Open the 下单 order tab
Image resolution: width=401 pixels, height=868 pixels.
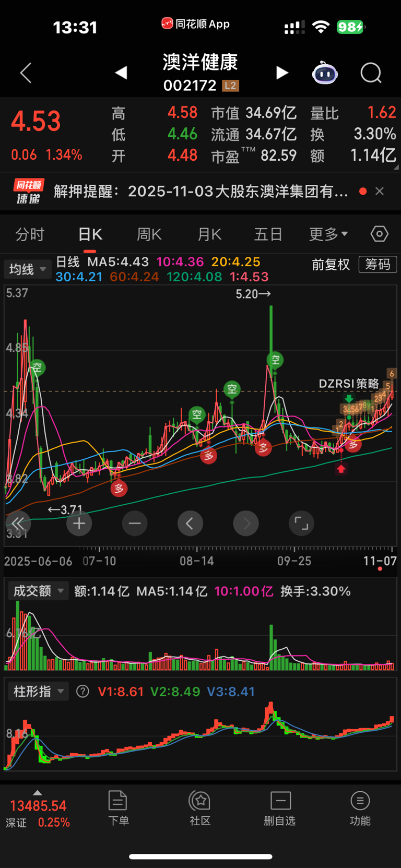pos(118,808)
